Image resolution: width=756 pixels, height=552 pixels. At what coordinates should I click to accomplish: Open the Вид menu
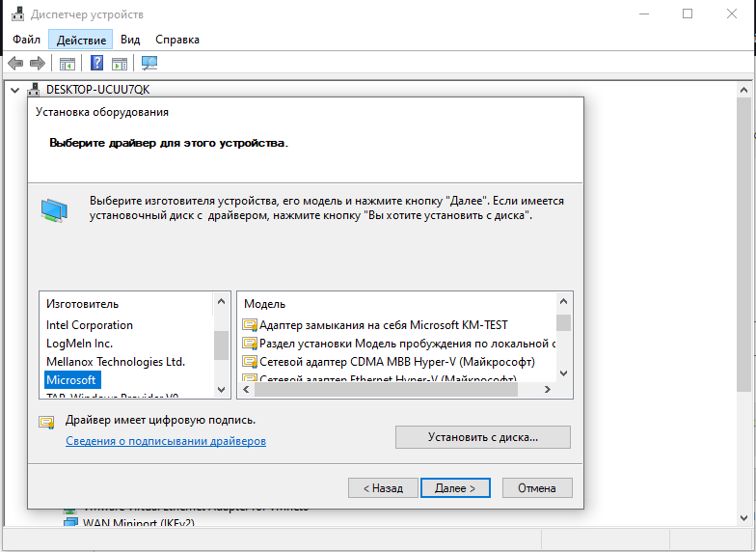point(130,40)
